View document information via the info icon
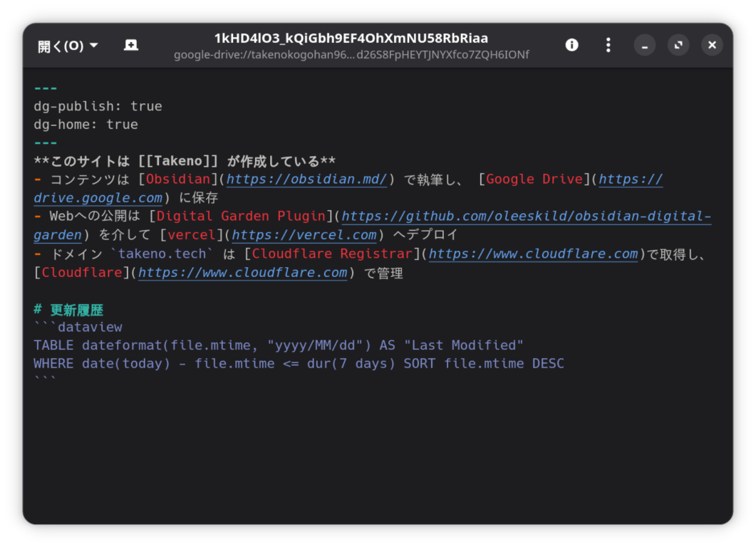Image resolution: width=756 pixels, height=547 pixels. pyautogui.click(x=571, y=45)
